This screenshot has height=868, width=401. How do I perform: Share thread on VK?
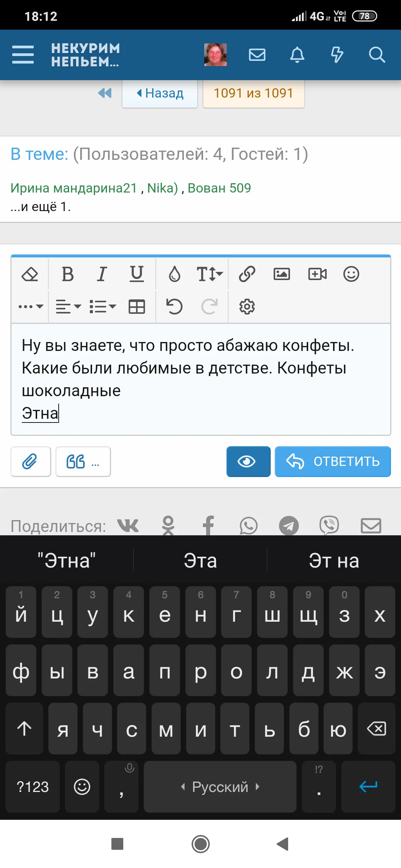128,526
